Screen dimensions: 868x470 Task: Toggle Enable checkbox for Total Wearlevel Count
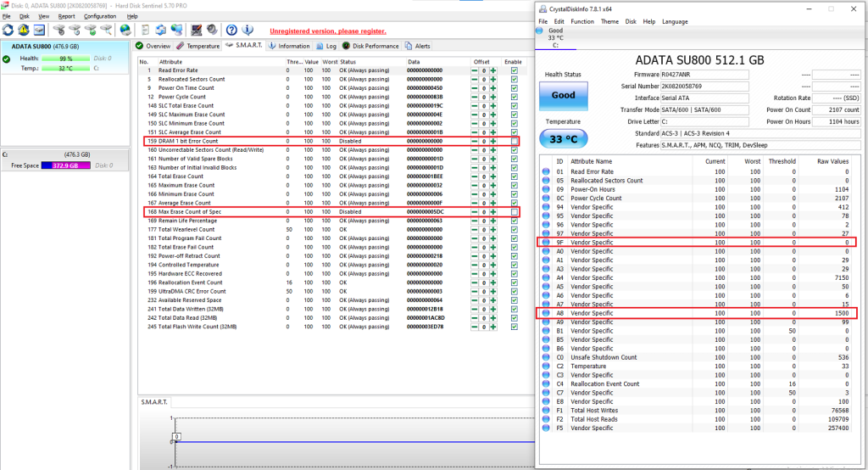(515, 229)
